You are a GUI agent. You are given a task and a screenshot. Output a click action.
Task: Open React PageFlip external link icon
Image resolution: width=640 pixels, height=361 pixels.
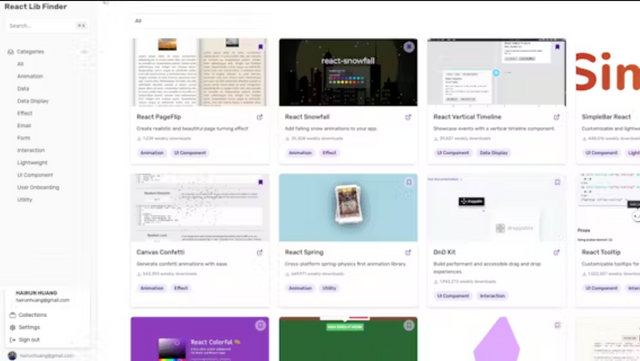click(x=260, y=117)
